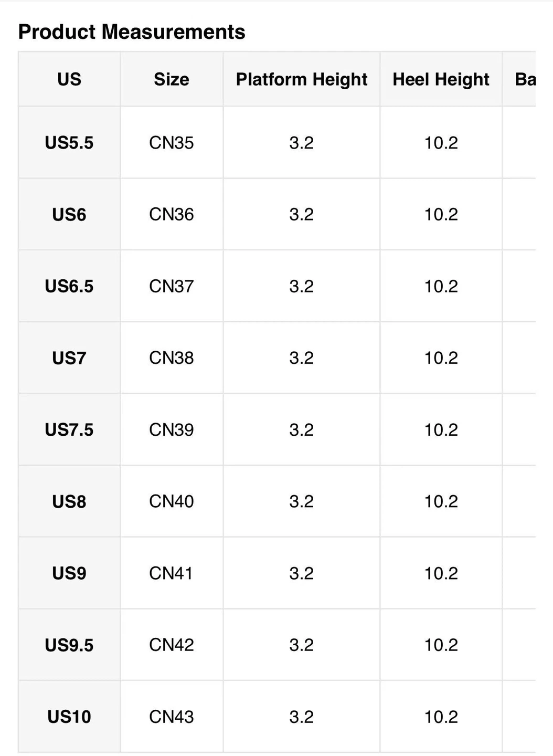Image resolution: width=553 pixels, height=756 pixels.
Task: Click the US6 row label
Action: tap(69, 214)
